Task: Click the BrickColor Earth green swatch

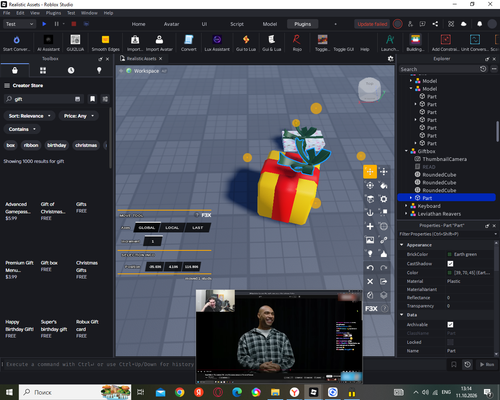Action: 450,254
